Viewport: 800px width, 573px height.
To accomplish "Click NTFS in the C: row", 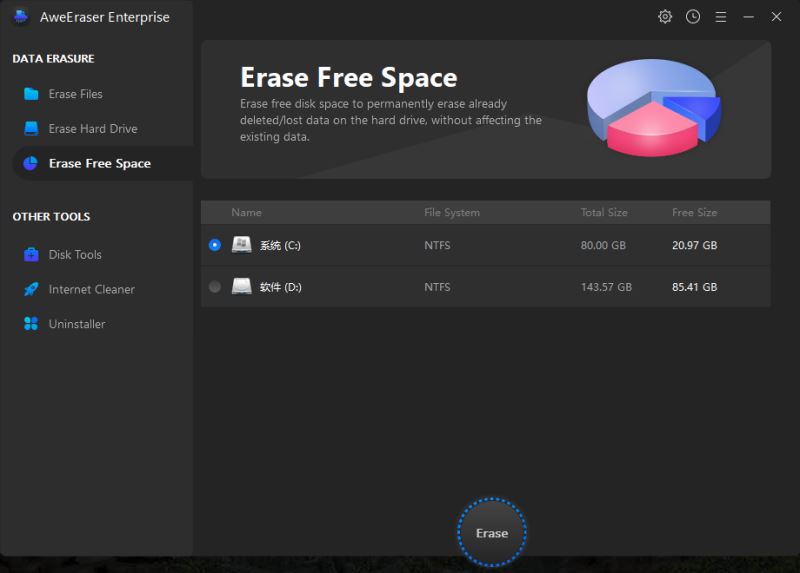I will coord(437,245).
